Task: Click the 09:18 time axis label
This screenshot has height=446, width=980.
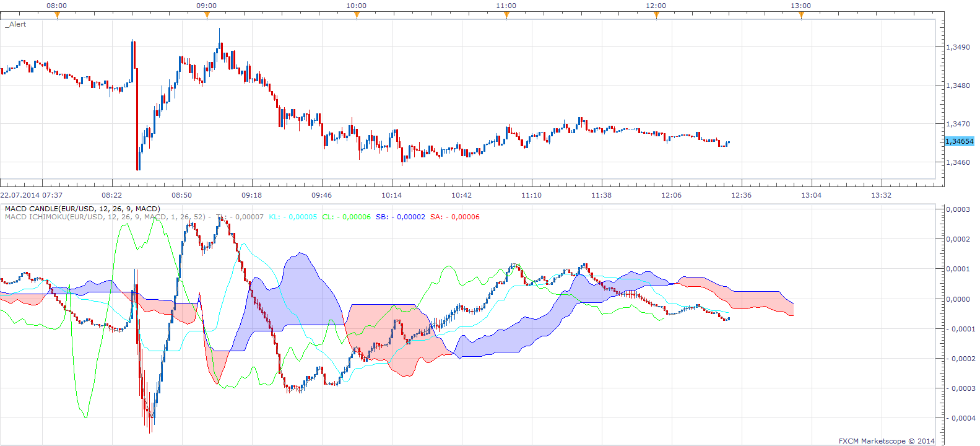Action: (x=252, y=195)
